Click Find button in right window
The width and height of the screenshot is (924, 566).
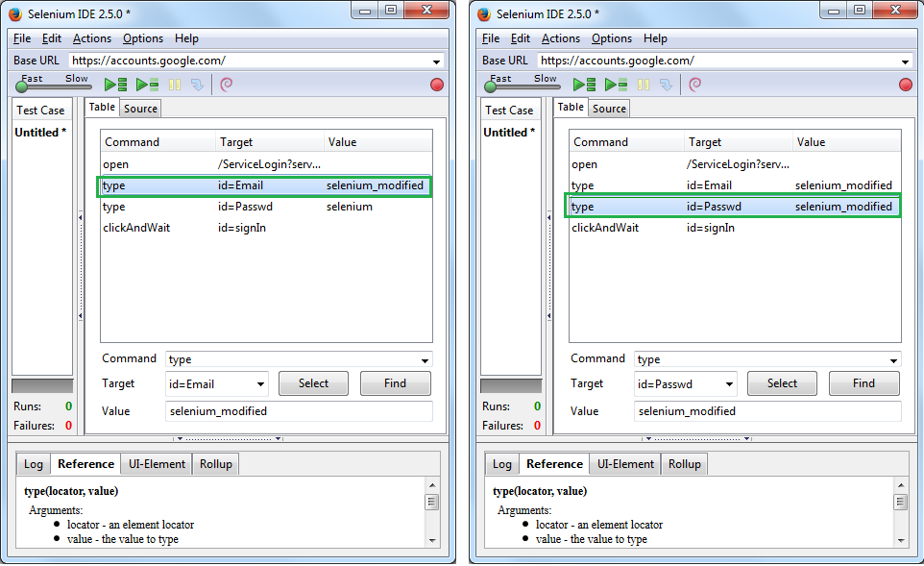tap(863, 383)
